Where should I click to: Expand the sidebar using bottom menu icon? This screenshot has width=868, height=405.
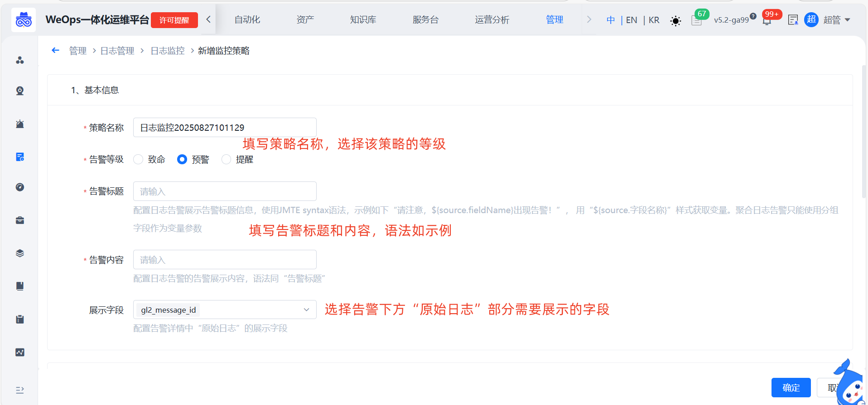pyautogui.click(x=20, y=390)
